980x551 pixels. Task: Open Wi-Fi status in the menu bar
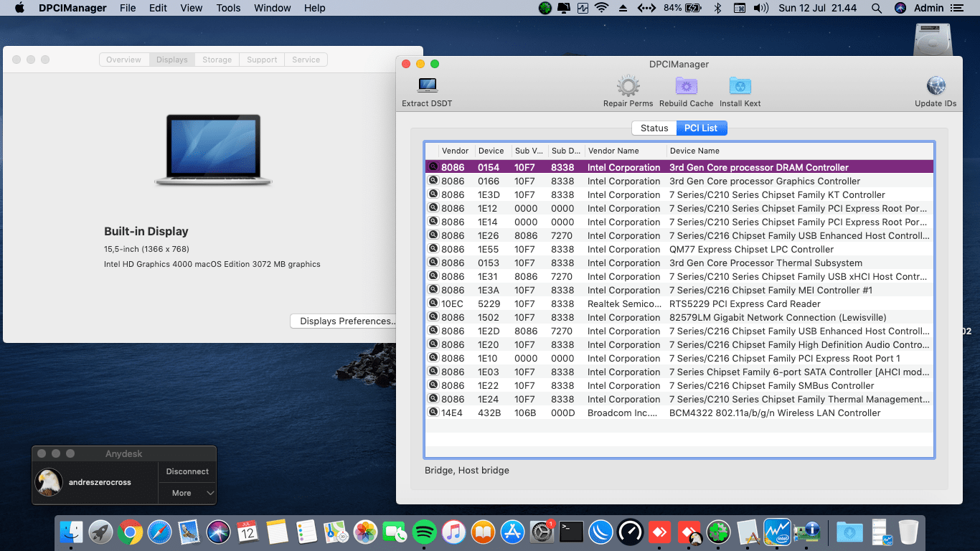point(601,8)
